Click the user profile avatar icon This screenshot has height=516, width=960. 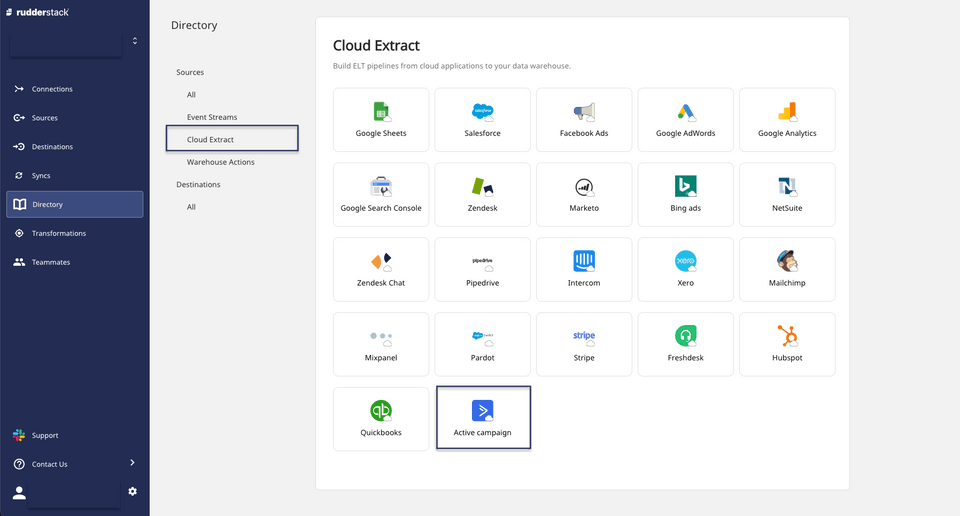(18, 492)
